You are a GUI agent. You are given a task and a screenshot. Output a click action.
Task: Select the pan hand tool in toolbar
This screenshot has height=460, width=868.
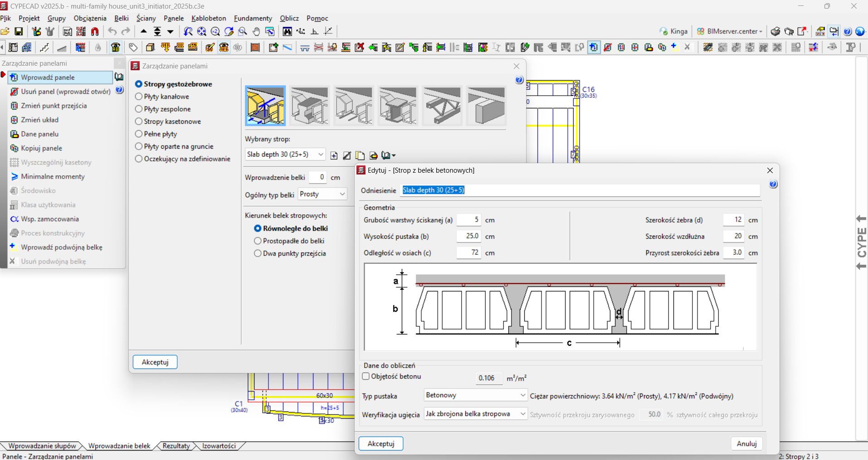[x=256, y=31]
